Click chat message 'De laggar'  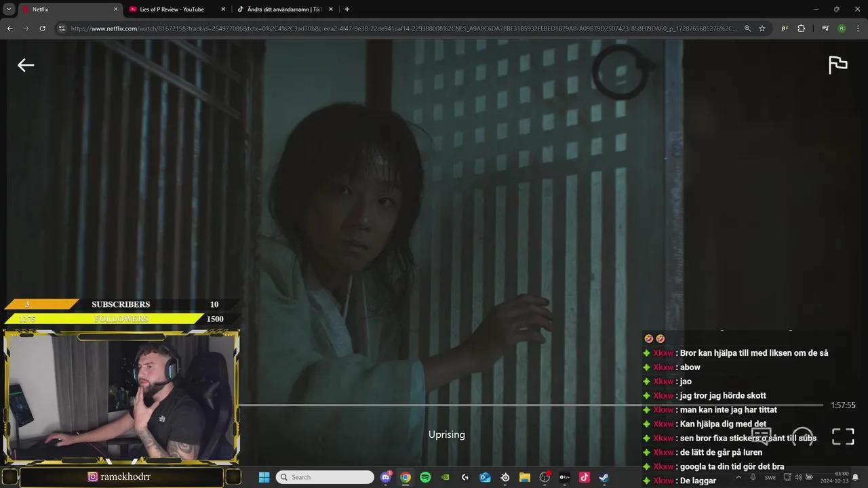(698, 481)
